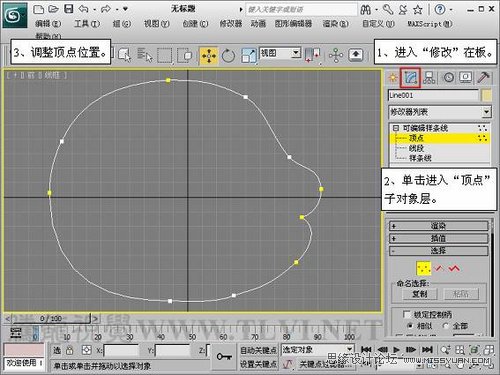Screen dimensions: 500x375
Task: Open the mini curve editor icon
Action: (15, 333)
